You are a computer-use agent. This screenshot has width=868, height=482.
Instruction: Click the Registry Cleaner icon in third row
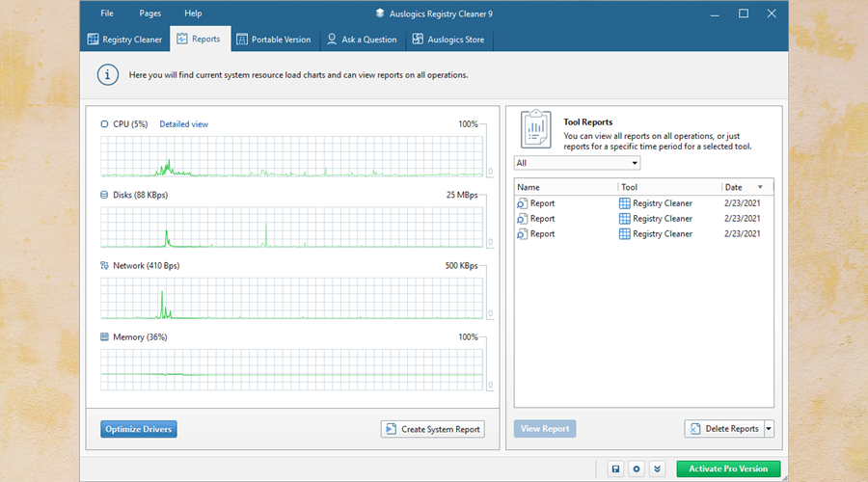(625, 234)
